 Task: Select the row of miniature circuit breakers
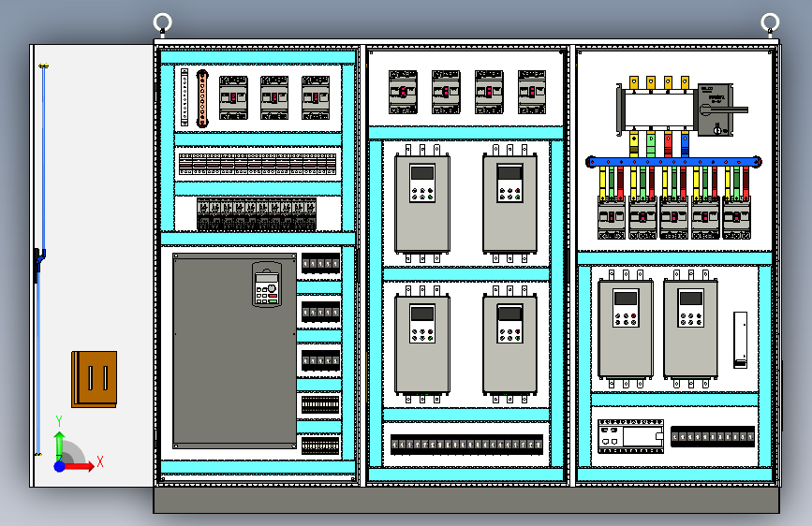[257, 214]
